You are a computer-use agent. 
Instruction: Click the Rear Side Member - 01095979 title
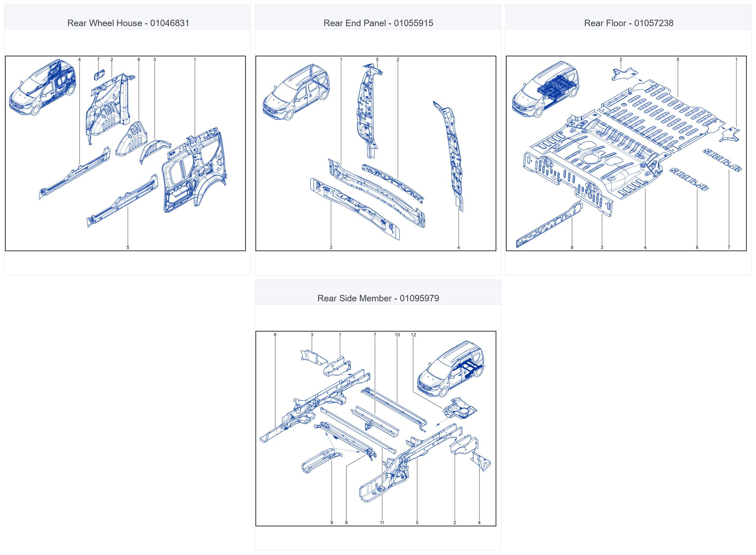[x=378, y=298]
